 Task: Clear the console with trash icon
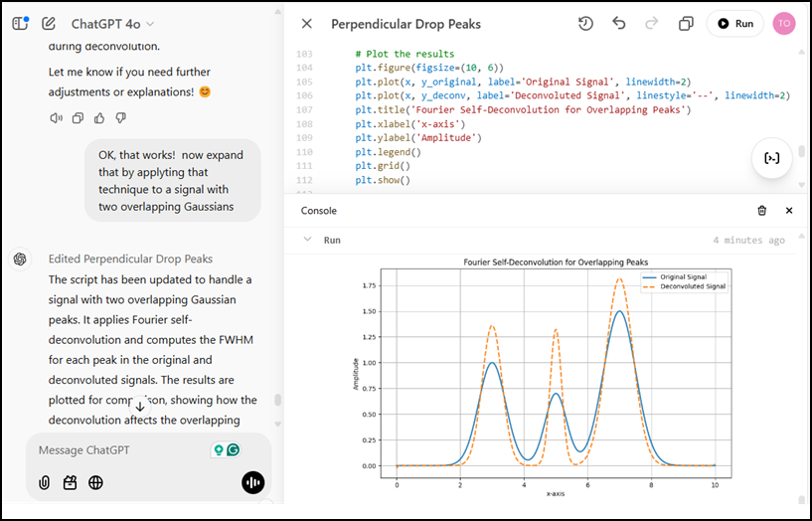coord(761,211)
